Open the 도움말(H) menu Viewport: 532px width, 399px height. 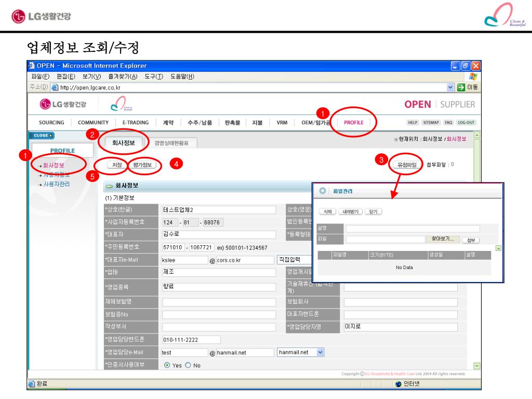point(182,76)
